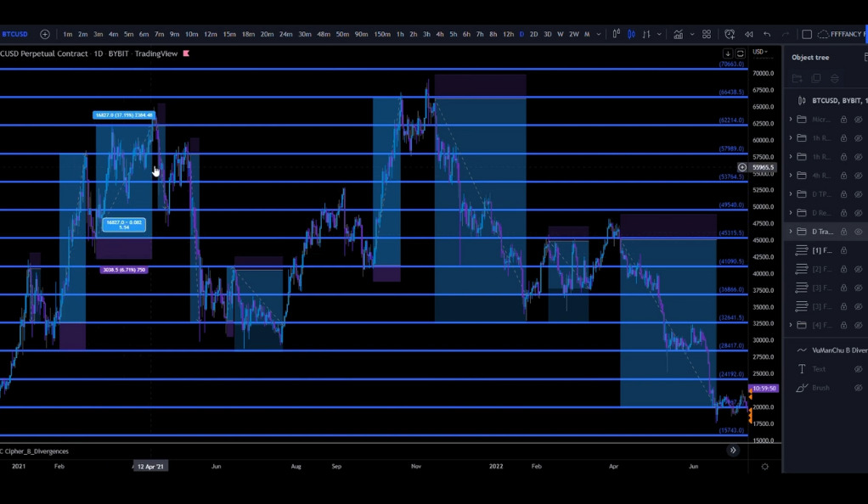Screen dimensions: 868x504
Task: Click the candlestick icon beside BTCUSD, BYBIT row
Action: tap(802, 101)
